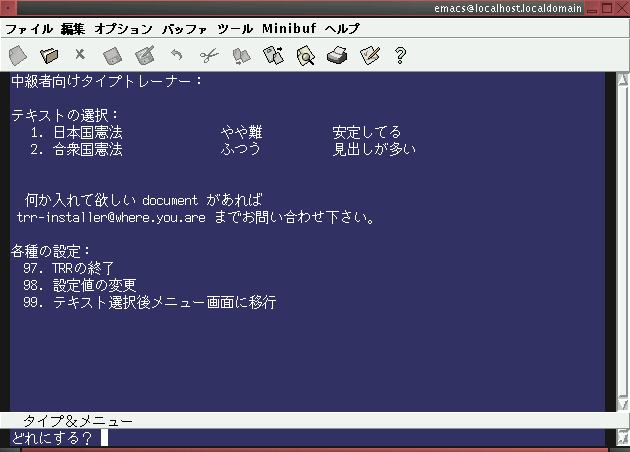Click the 中級者向けタイプトレーナー heading
The image size is (630, 452).
(x=106, y=81)
